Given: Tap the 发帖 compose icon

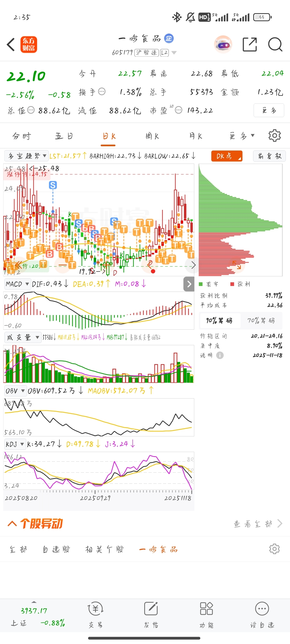Looking at the screenshot, I should coord(151,609).
